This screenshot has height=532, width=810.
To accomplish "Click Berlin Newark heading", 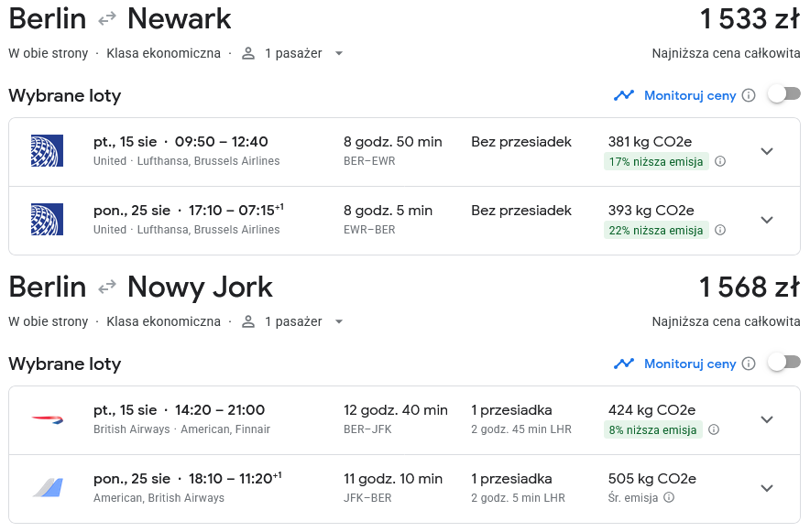I will pos(120,19).
